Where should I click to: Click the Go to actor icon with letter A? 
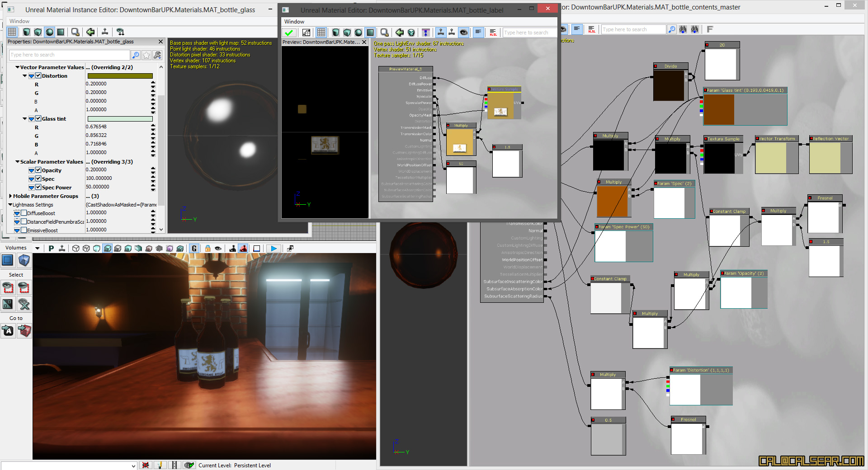[8, 331]
